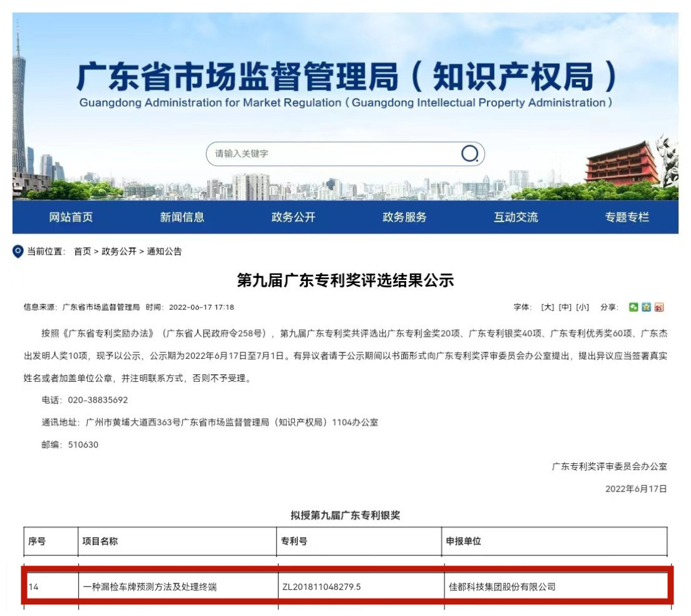Open the 互动交流 navigation menu
Image resolution: width=691 pixels, height=616 pixels.
[x=517, y=218]
